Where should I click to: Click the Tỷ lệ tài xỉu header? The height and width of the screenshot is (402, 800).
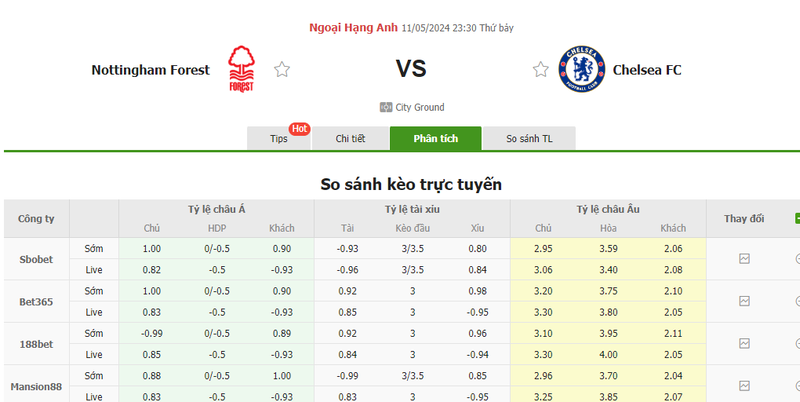(412, 209)
